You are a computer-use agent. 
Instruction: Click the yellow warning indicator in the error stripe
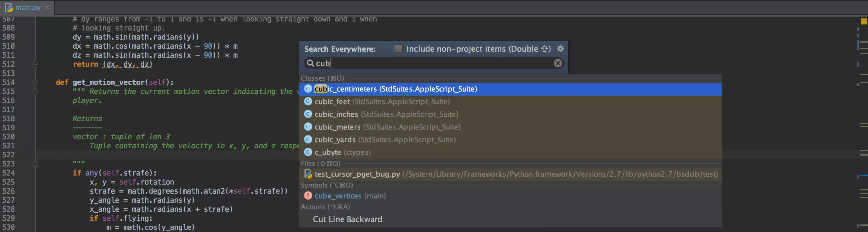863,21
